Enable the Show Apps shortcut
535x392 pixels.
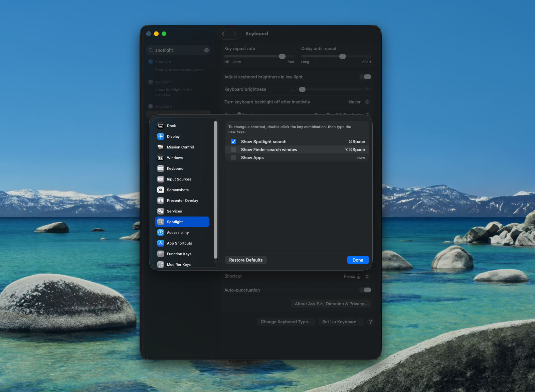(233, 157)
